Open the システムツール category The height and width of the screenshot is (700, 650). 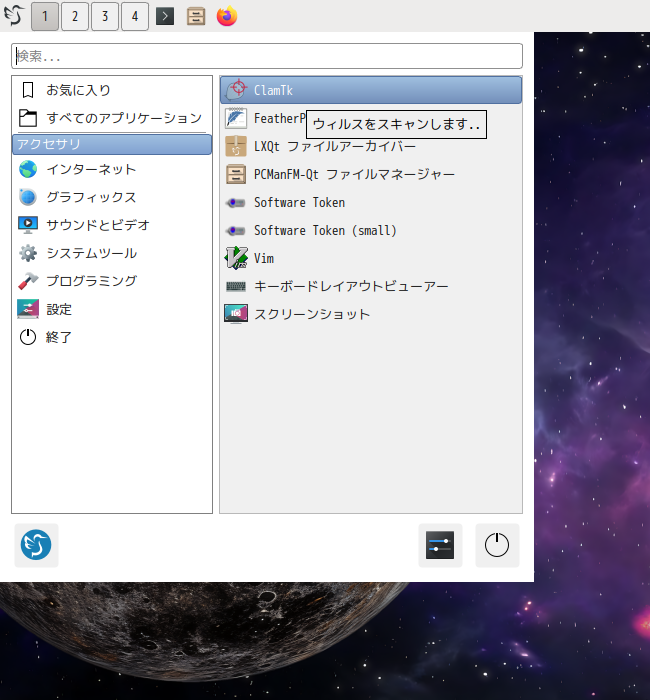[x=112, y=253]
